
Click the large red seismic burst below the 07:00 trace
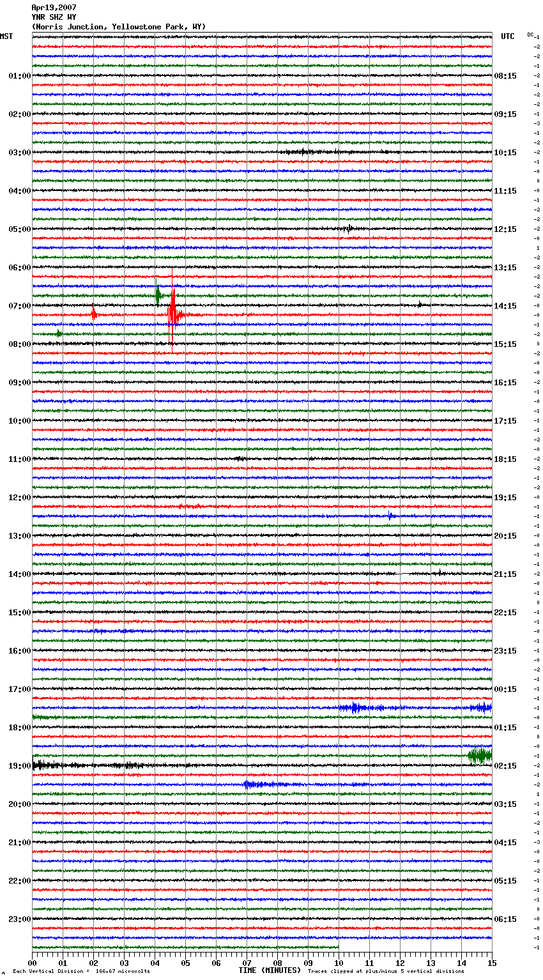174,315
